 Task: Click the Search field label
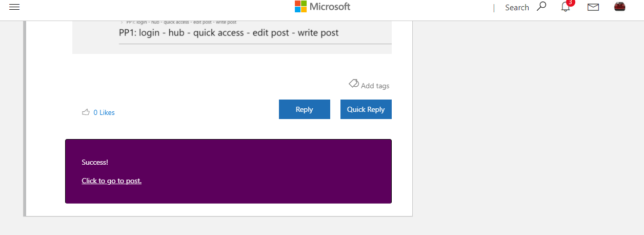pos(517,7)
